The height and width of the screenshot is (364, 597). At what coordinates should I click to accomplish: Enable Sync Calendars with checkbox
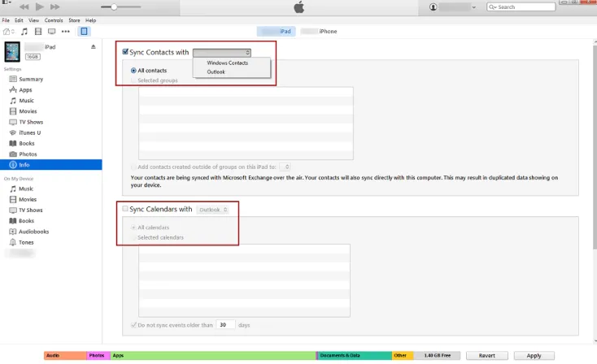point(125,209)
